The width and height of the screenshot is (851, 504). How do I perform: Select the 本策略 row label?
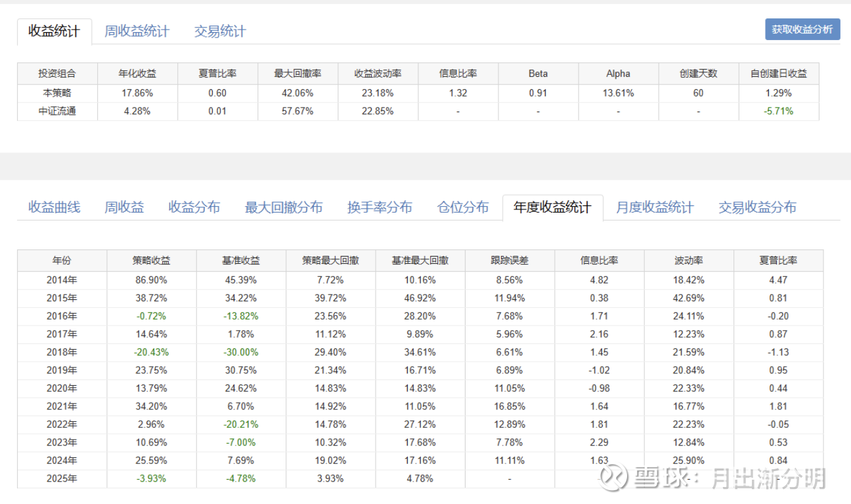(57, 93)
